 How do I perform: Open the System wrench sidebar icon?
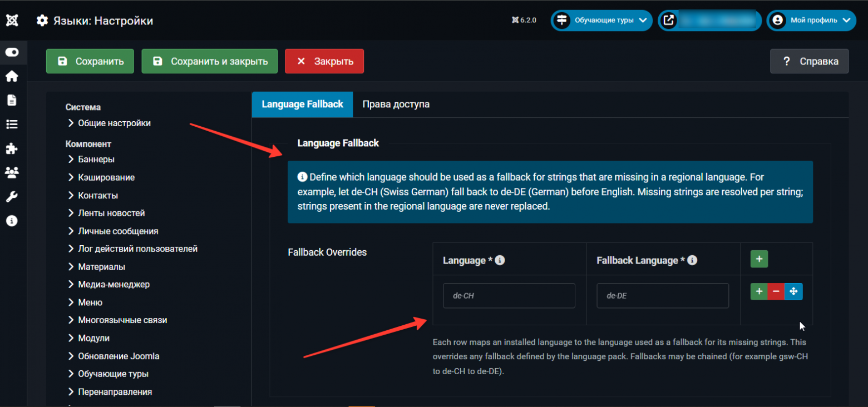(x=12, y=196)
